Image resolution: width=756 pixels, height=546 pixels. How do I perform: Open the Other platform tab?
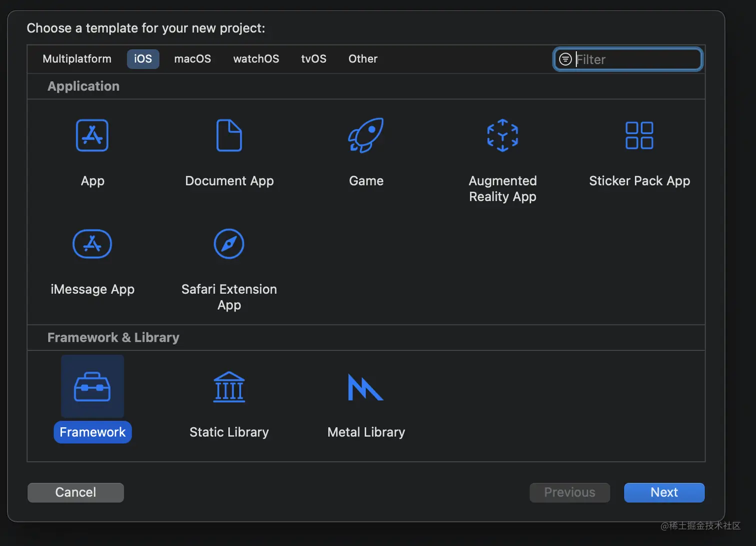click(363, 59)
